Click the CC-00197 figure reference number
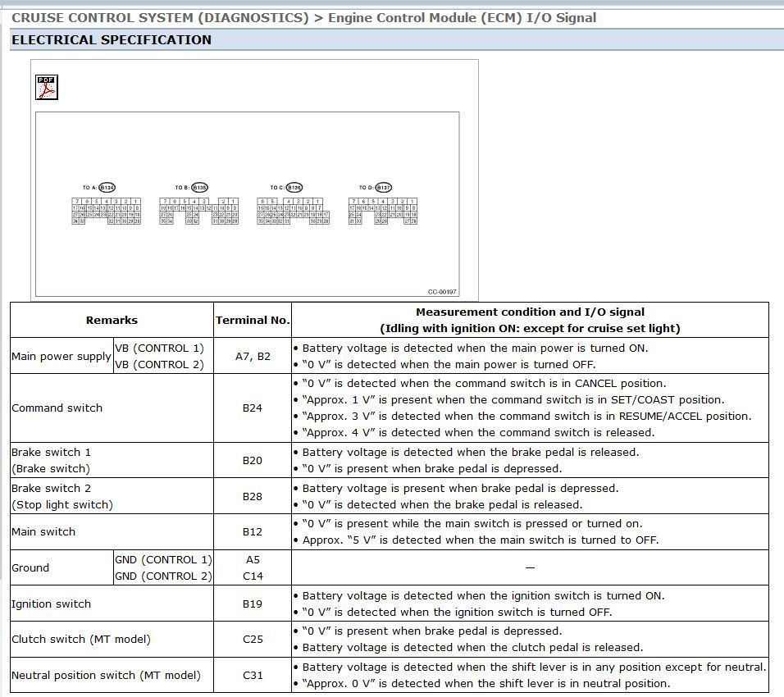This screenshot has width=784, height=697. click(x=442, y=292)
